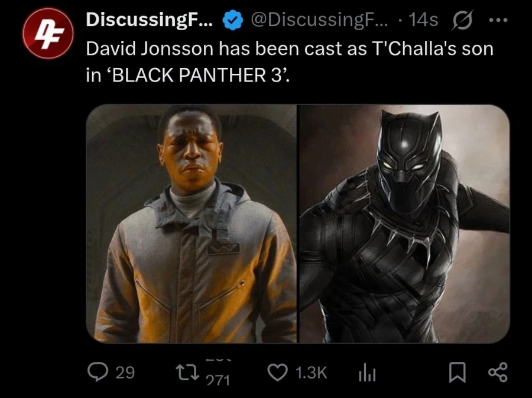
Task: Click the 271 repost count
Action: coord(218,380)
